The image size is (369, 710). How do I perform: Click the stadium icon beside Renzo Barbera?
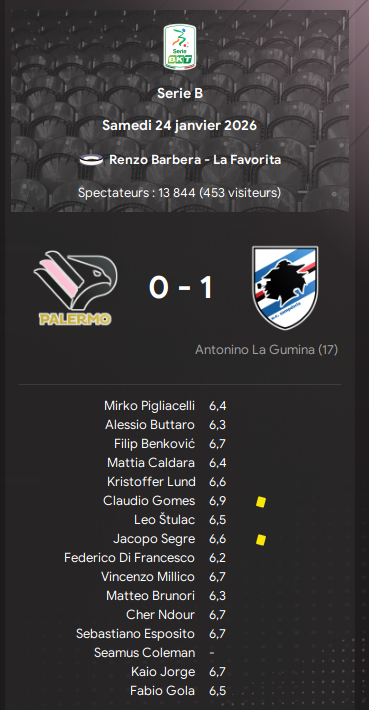click(92, 160)
